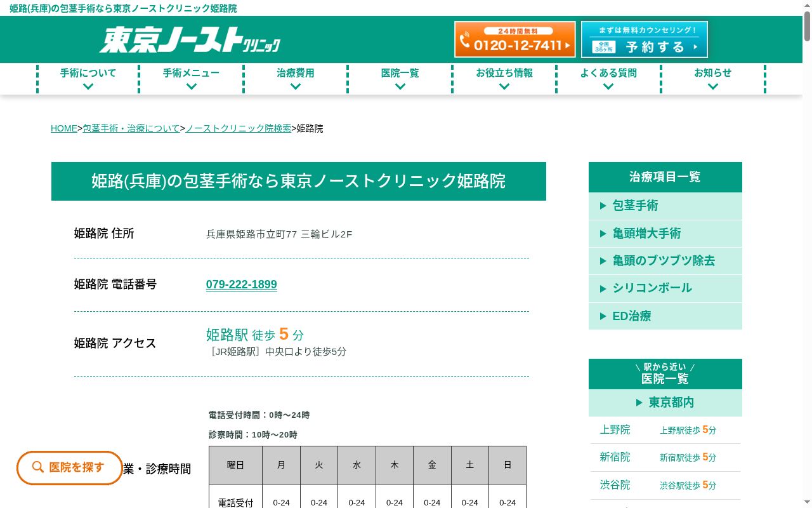The image size is (812, 508).
Task: Click the 診察時間：10時〜20時 text
Action: 253,435
